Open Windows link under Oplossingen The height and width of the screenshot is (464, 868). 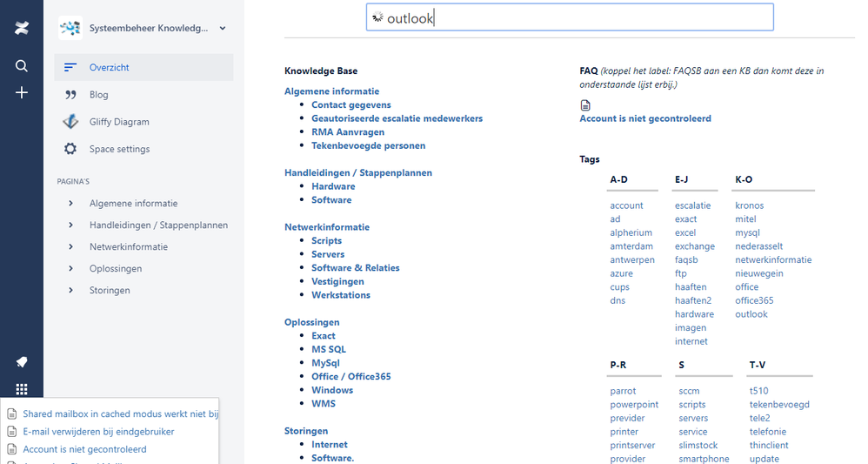point(332,390)
